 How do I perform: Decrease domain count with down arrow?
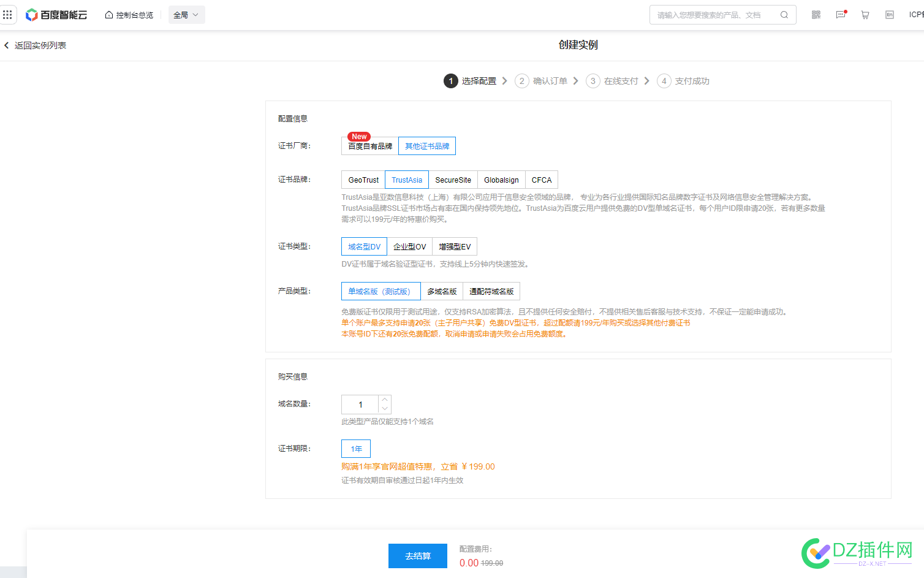point(385,409)
